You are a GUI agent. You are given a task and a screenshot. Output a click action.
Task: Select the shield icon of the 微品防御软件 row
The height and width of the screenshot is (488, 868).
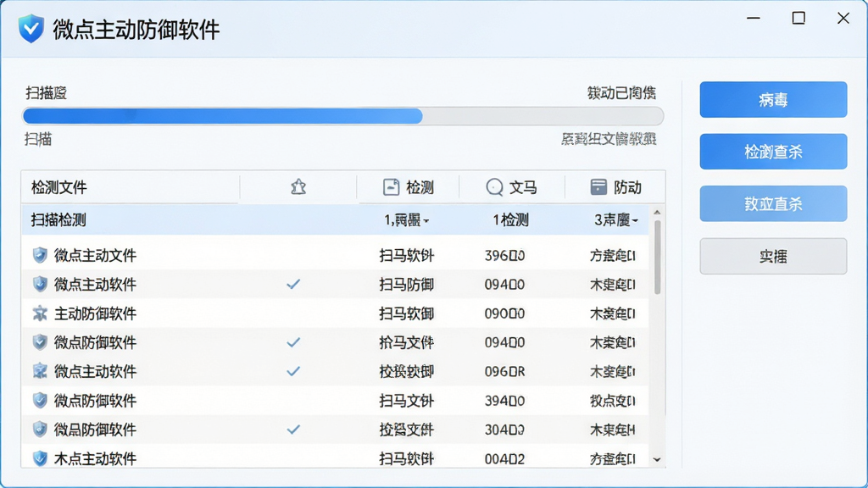40,430
